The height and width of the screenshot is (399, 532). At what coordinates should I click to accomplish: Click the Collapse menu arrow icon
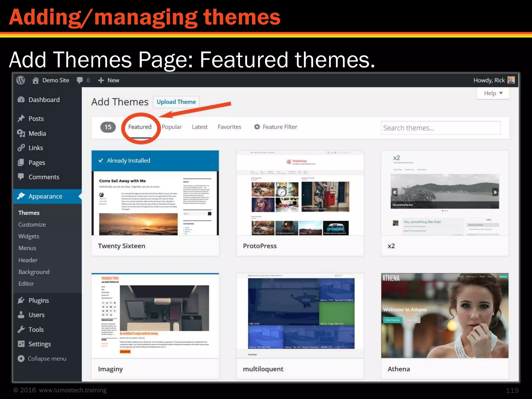[x=21, y=358]
